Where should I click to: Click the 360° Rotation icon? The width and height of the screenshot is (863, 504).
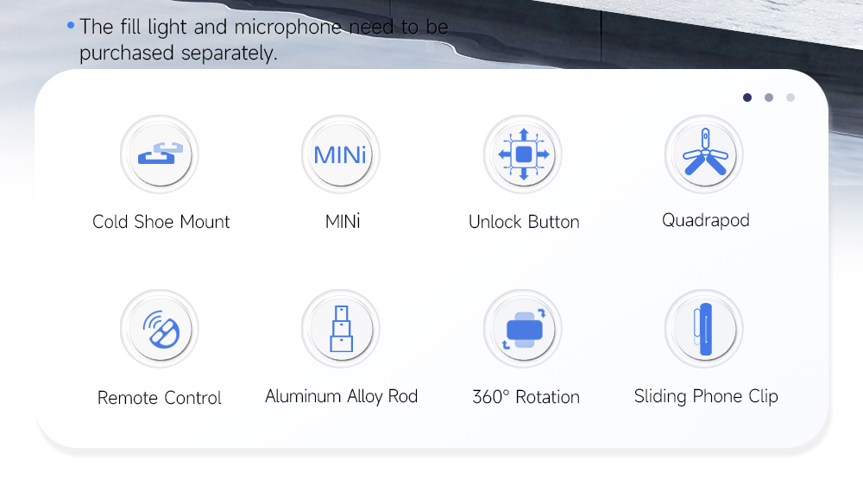click(x=523, y=329)
